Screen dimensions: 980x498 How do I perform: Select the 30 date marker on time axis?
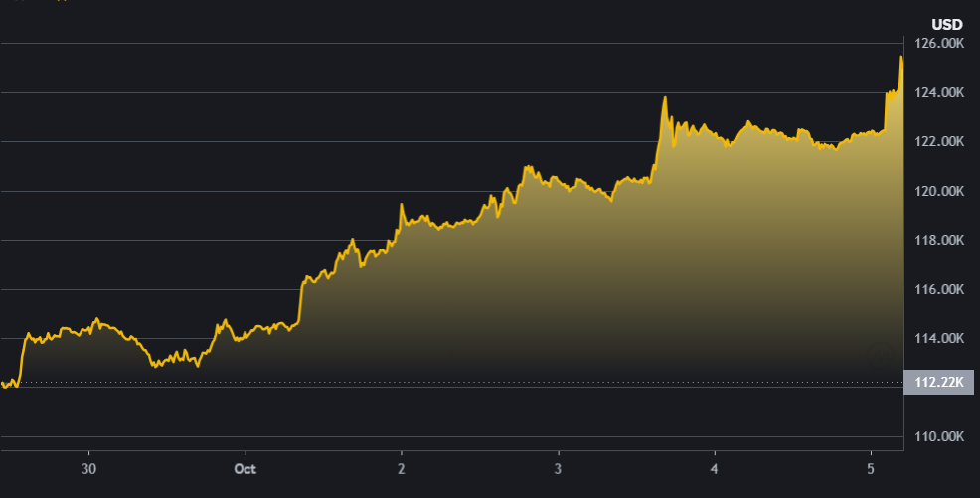(x=89, y=468)
